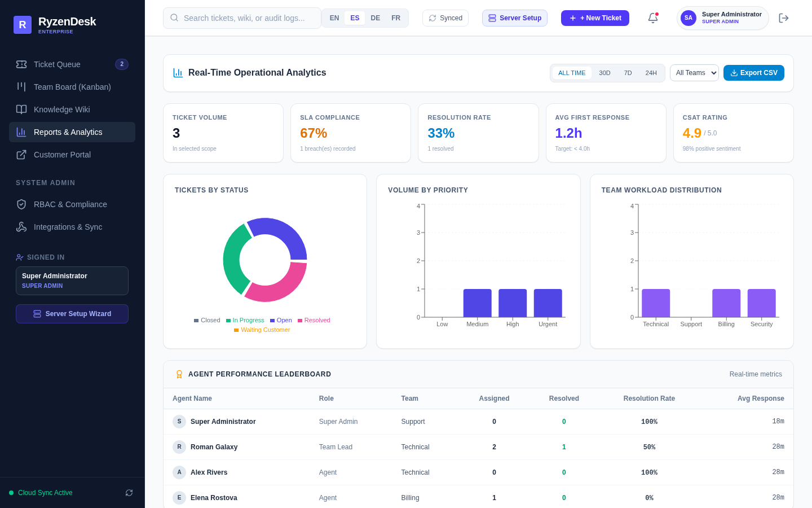
Task: Open Team Board (Kanban) view
Action: pos(72,87)
